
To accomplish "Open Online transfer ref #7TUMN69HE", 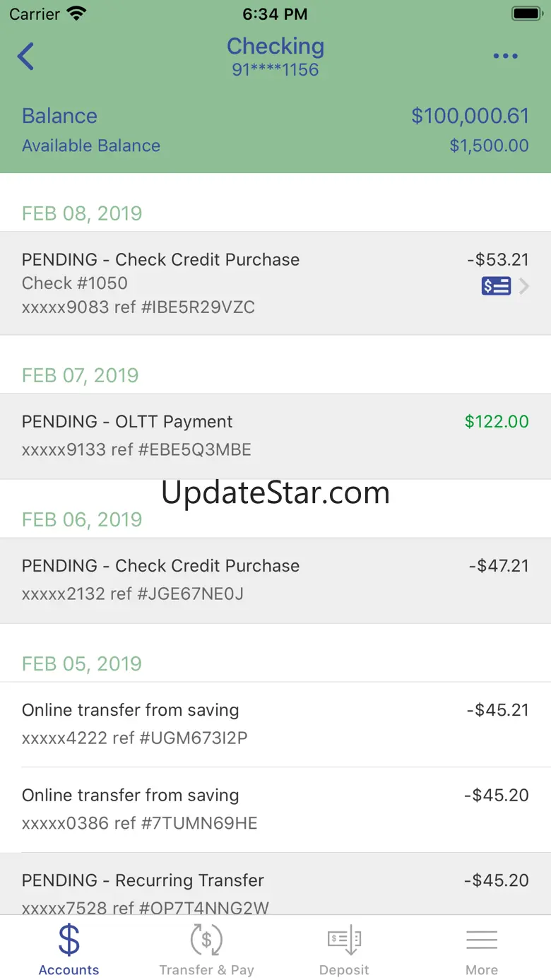I will [x=275, y=810].
